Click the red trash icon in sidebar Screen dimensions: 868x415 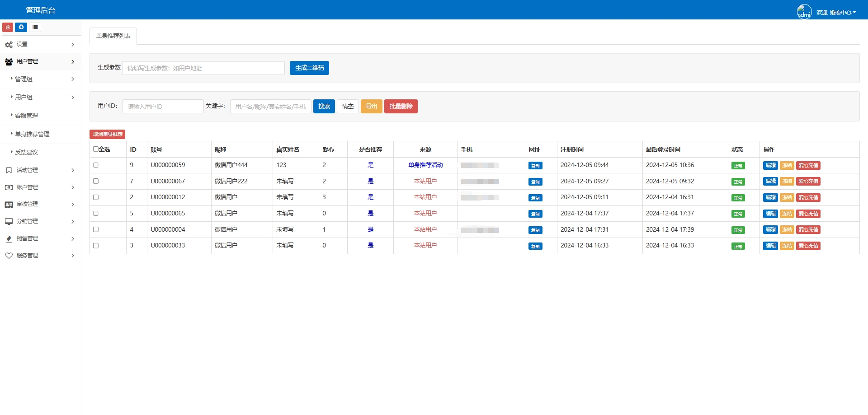[x=8, y=27]
